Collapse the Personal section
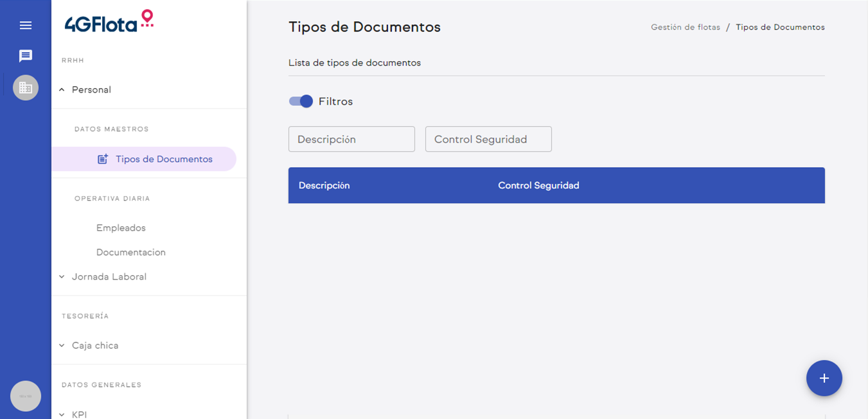 click(x=62, y=90)
